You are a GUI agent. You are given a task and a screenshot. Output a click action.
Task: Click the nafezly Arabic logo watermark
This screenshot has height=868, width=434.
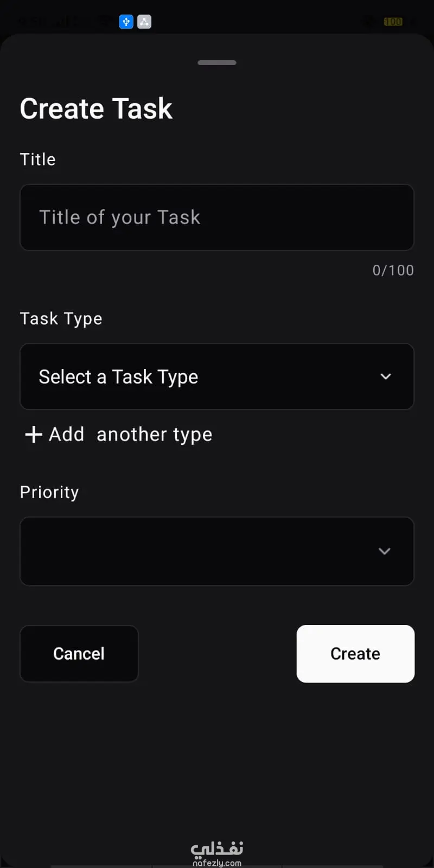(217, 848)
